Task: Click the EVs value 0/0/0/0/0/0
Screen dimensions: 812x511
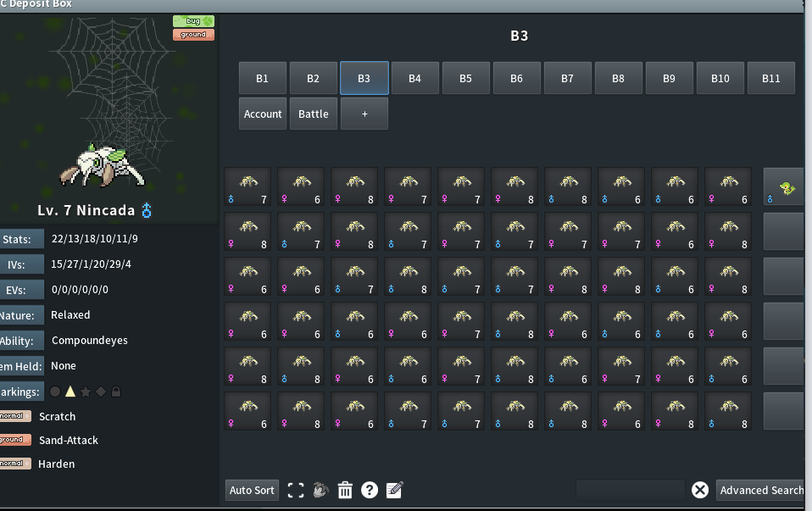Action: coord(80,290)
